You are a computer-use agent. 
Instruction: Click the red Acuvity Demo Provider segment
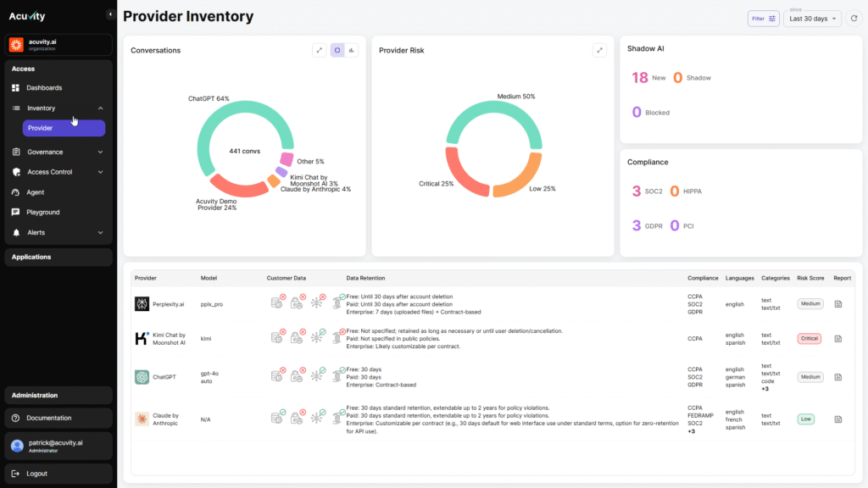[x=239, y=189]
